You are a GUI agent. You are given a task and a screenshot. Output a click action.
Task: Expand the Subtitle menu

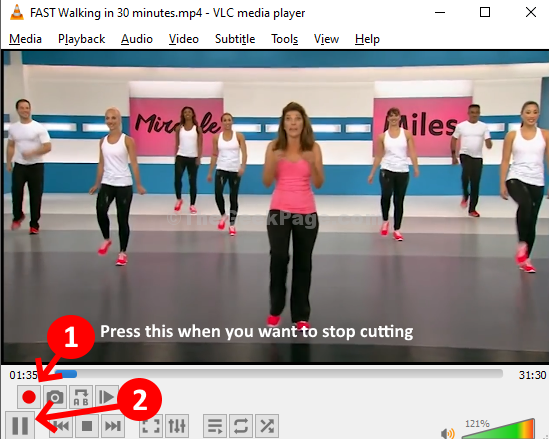click(235, 39)
